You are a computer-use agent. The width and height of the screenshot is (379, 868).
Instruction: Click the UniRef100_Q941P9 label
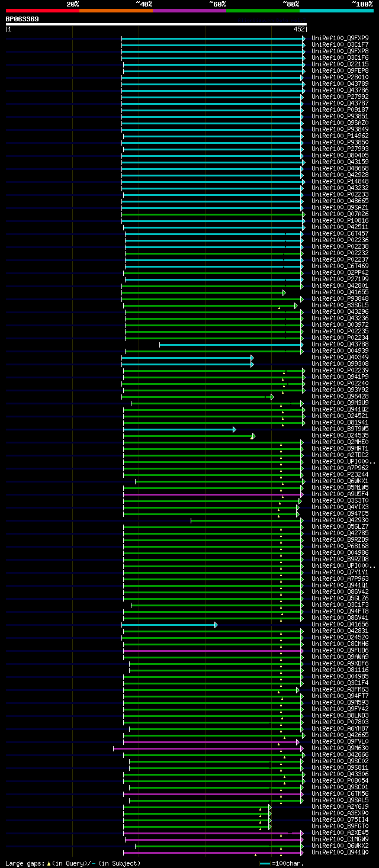(340, 377)
